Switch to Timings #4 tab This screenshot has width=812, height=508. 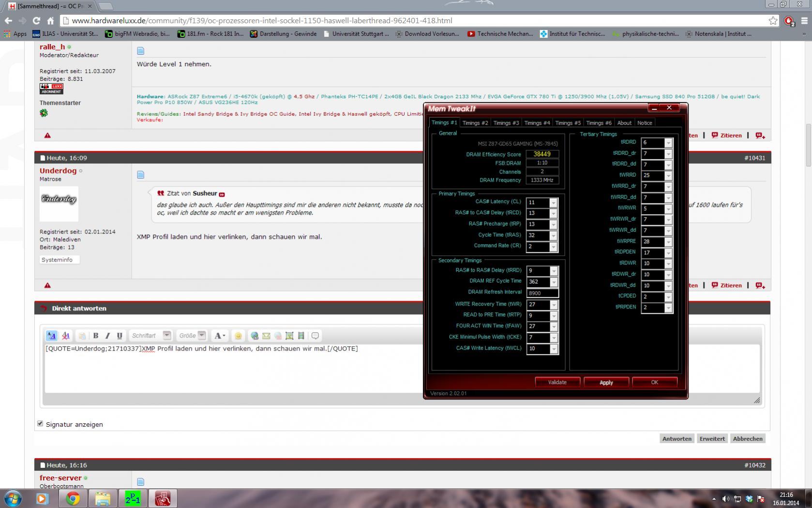click(537, 123)
